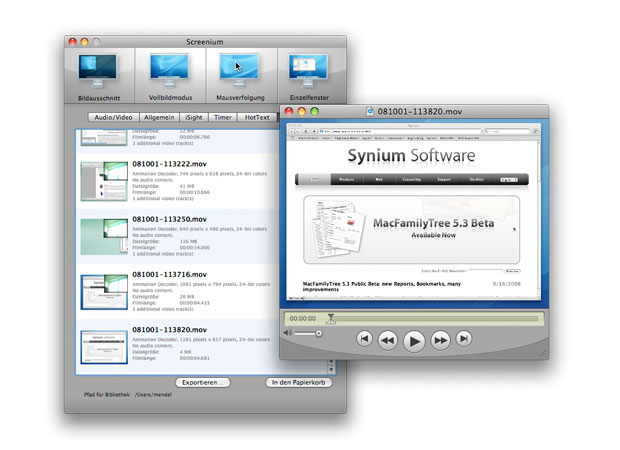Minimize the Screenium window
620x450 pixels.
click(x=84, y=42)
